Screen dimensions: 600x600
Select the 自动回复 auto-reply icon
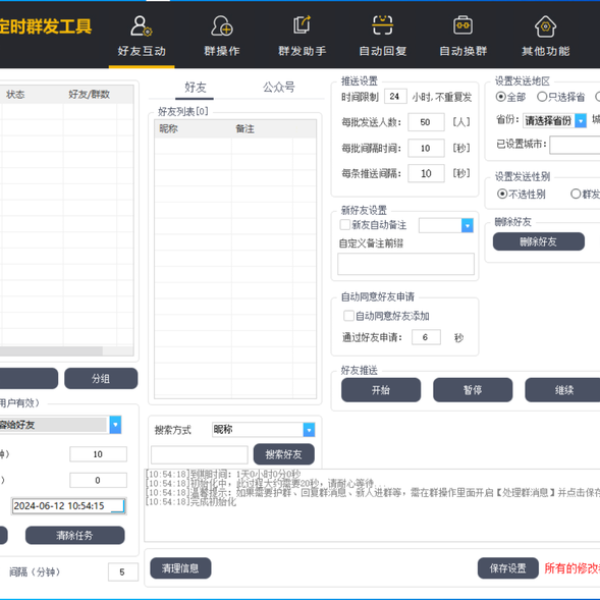coord(382,28)
